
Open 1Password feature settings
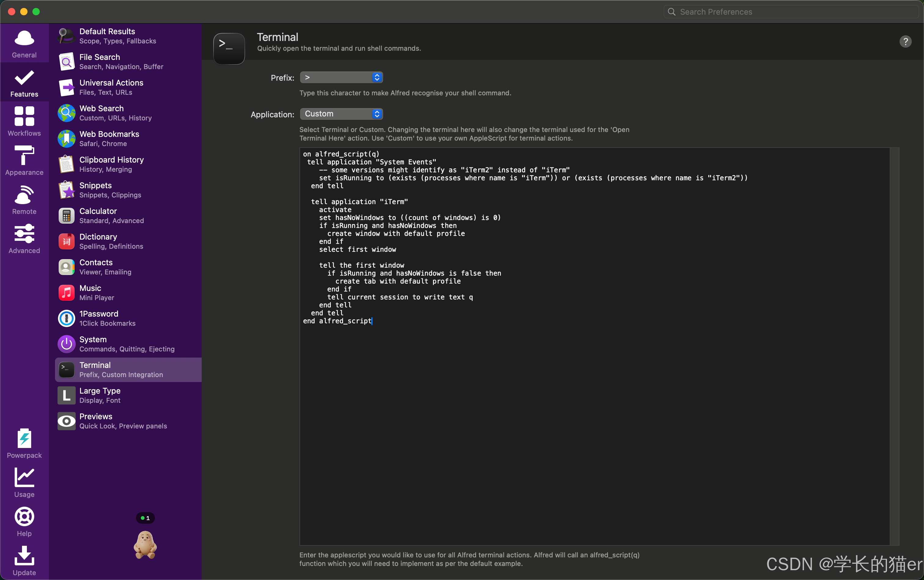129,319
